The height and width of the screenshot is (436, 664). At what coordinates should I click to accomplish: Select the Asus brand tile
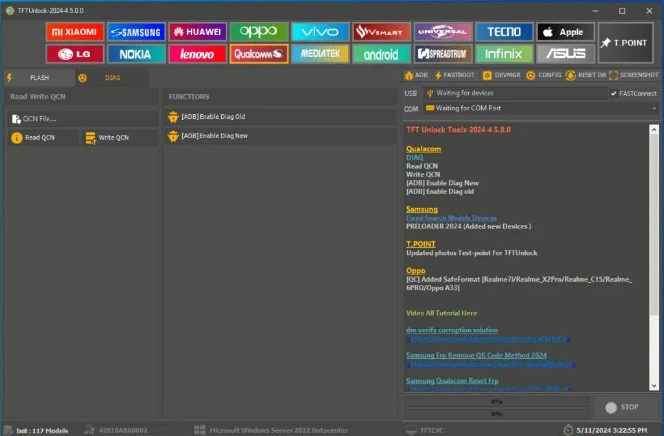point(565,54)
